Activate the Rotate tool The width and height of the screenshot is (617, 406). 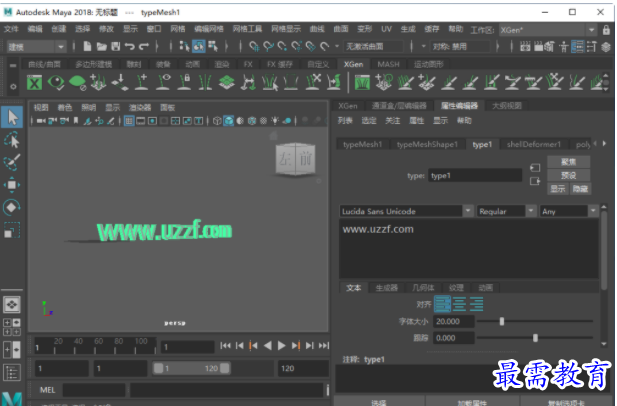[12, 207]
